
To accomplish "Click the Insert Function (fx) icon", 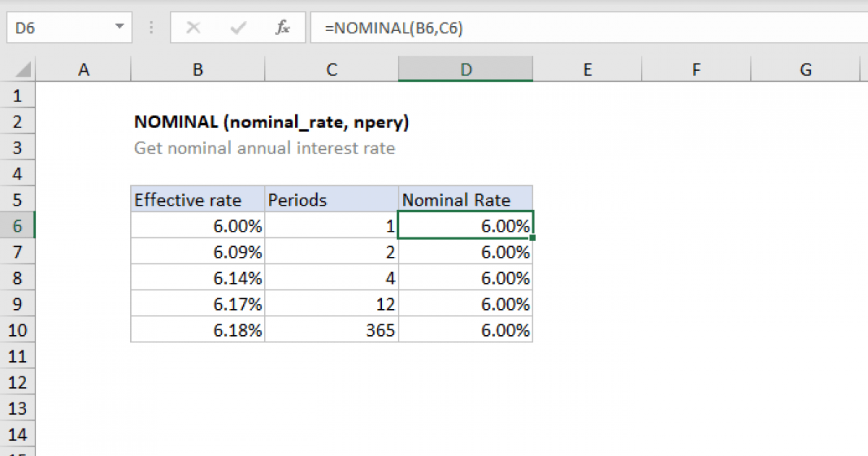I will (x=282, y=28).
